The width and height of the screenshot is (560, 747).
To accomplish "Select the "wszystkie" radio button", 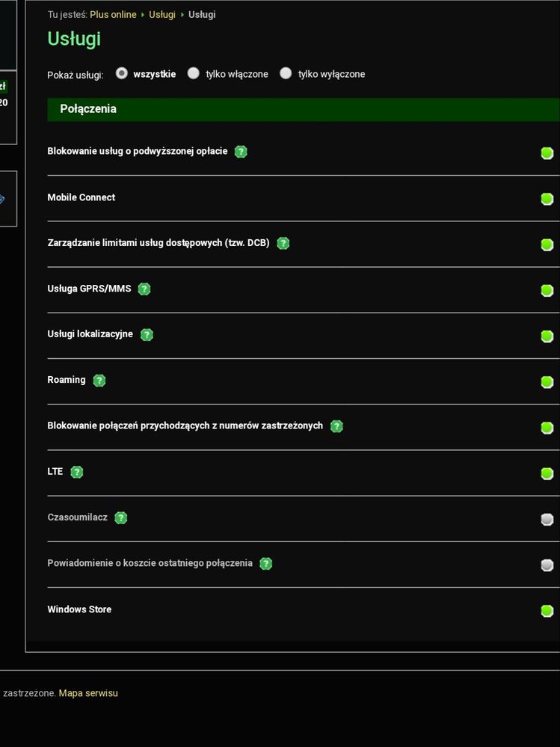I will click(x=122, y=73).
